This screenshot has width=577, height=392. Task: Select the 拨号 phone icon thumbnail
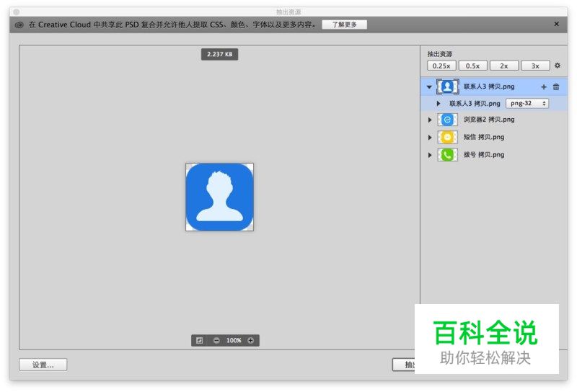click(447, 155)
